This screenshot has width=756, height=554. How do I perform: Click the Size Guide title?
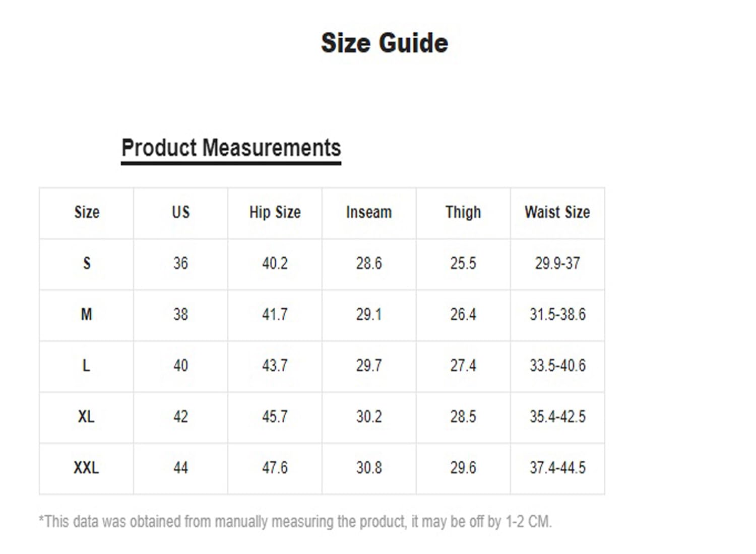[x=385, y=43]
